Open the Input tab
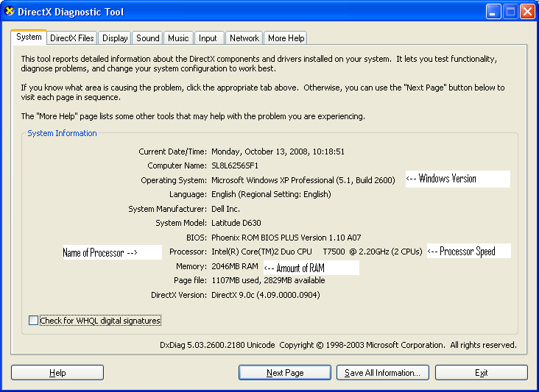Image resolution: width=539 pixels, height=392 pixels. pyautogui.click(x=208, y=38)
